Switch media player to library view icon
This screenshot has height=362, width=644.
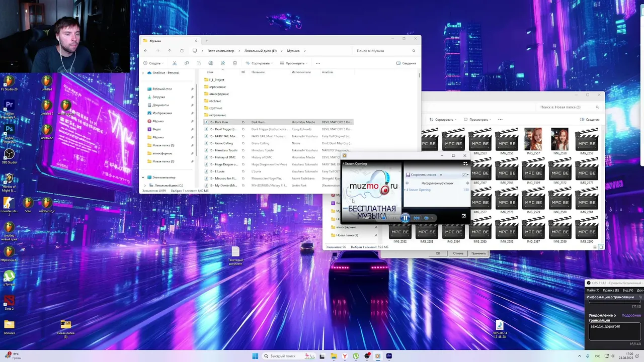point(465,163)
